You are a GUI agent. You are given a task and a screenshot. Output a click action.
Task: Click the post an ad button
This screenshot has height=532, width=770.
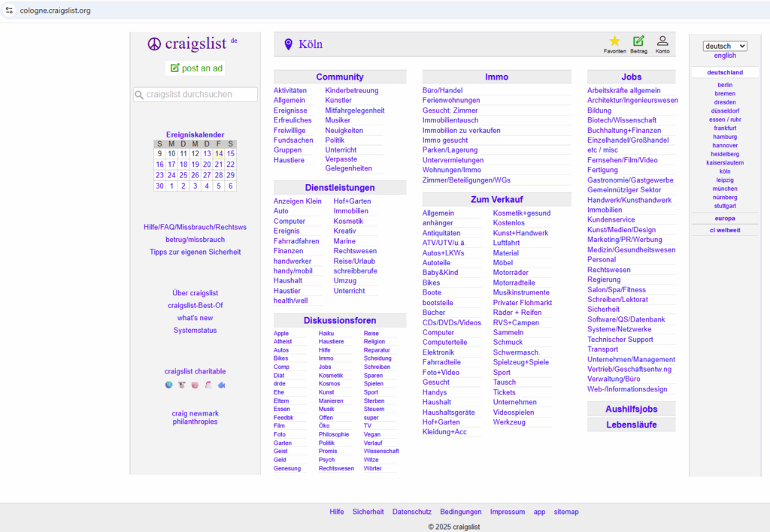[x=196, y=68]
